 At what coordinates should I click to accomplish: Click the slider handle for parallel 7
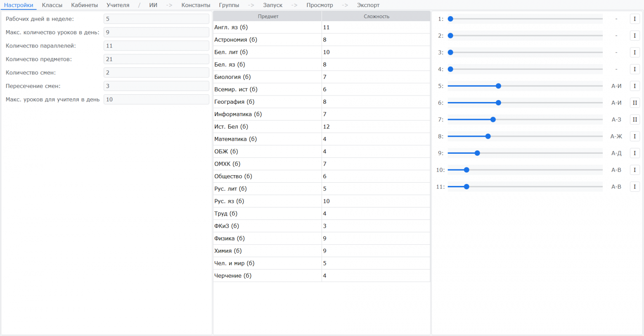(x=493, y=119)
